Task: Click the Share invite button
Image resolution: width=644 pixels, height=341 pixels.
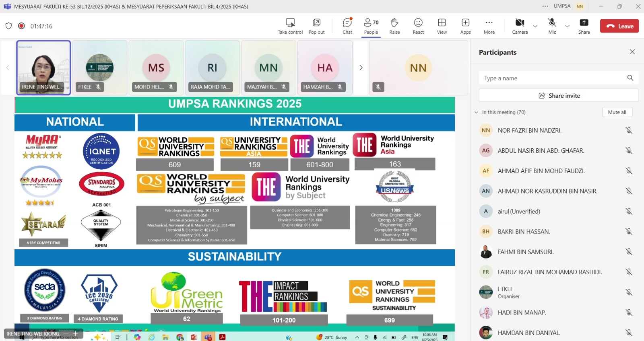Action: (x=559, y=96)
